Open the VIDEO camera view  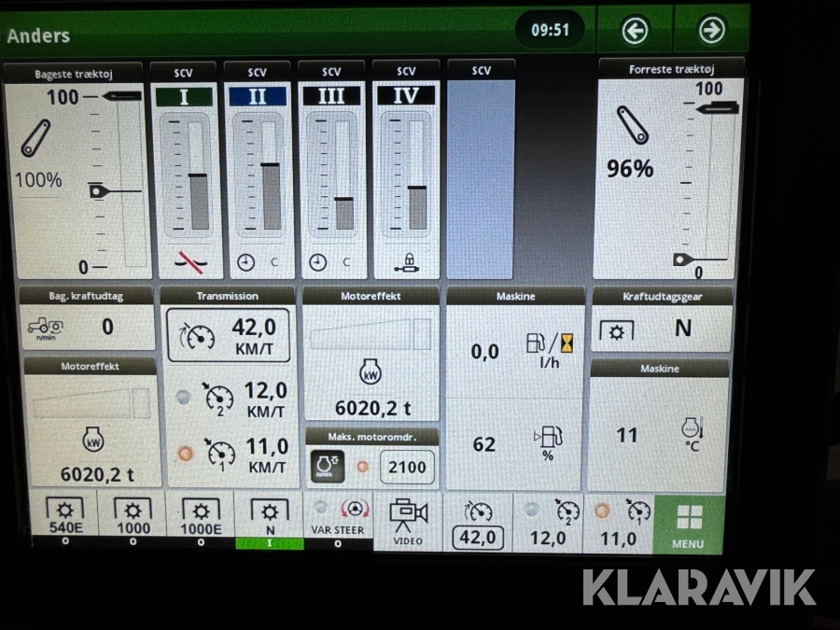click(x=408, y=522)
